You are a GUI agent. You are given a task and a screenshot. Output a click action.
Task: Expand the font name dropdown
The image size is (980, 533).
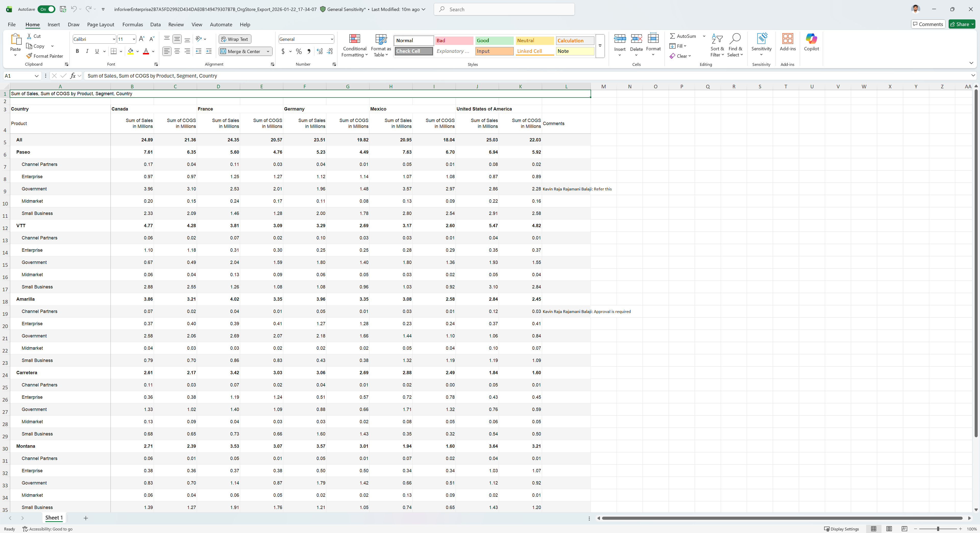click(x=114, y=39)
